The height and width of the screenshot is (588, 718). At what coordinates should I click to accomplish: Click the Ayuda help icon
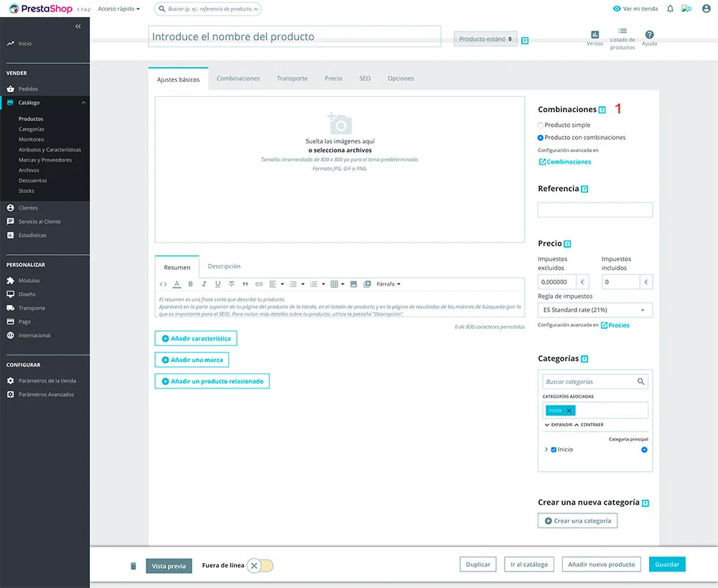tap(649, 34)
